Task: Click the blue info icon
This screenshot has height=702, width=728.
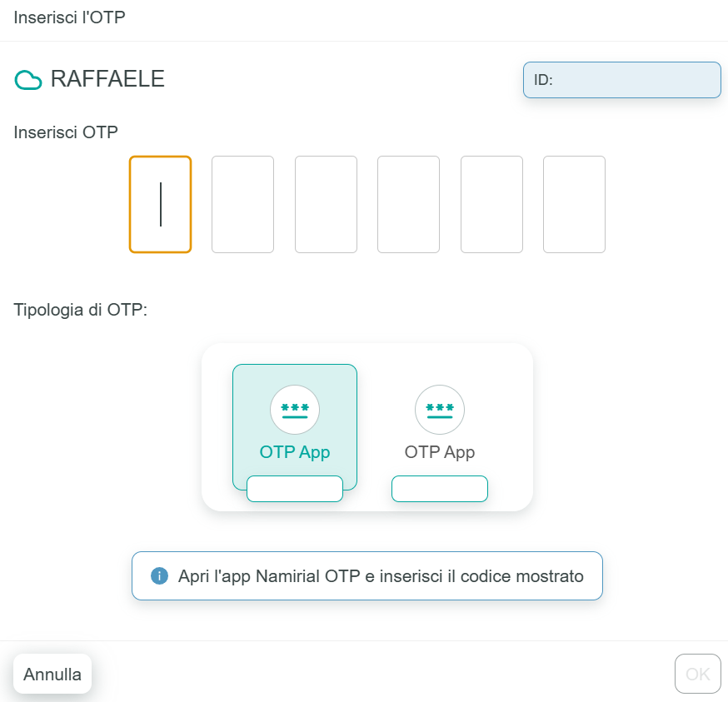Action: pos(159,575)
